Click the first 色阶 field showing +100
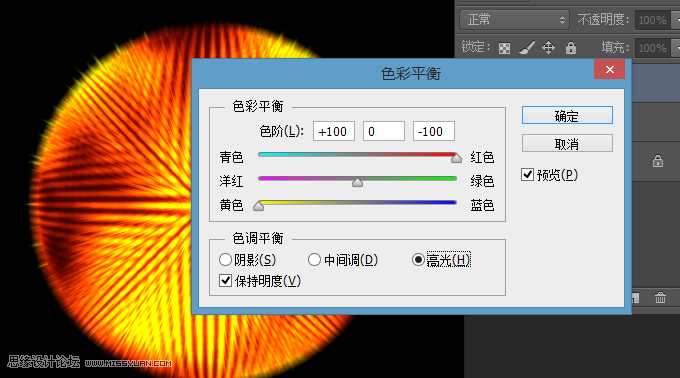The height and width of the screenshot is (378, 680). point(333,131)
